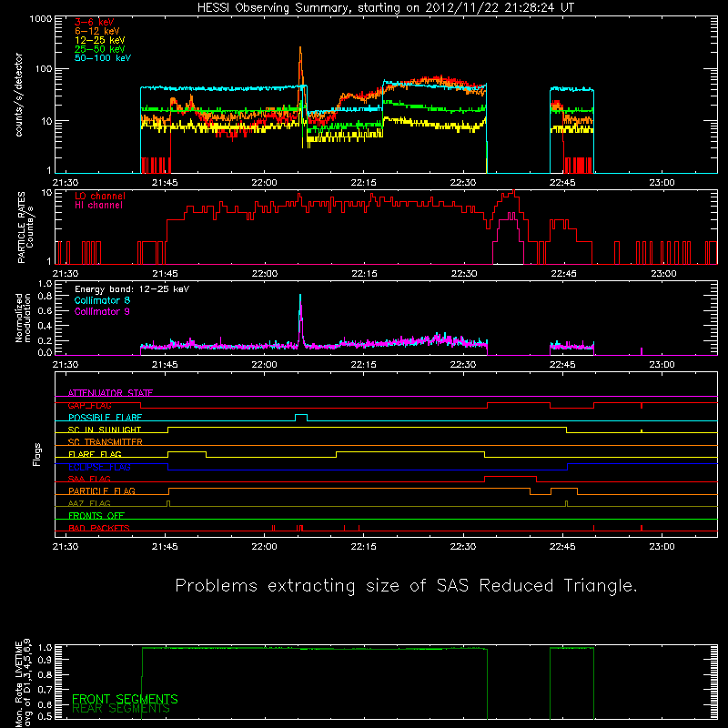728x728 pixels.
Task: Click the POSSIBLE_FLARE flag label
Action: tap(105, 418)
